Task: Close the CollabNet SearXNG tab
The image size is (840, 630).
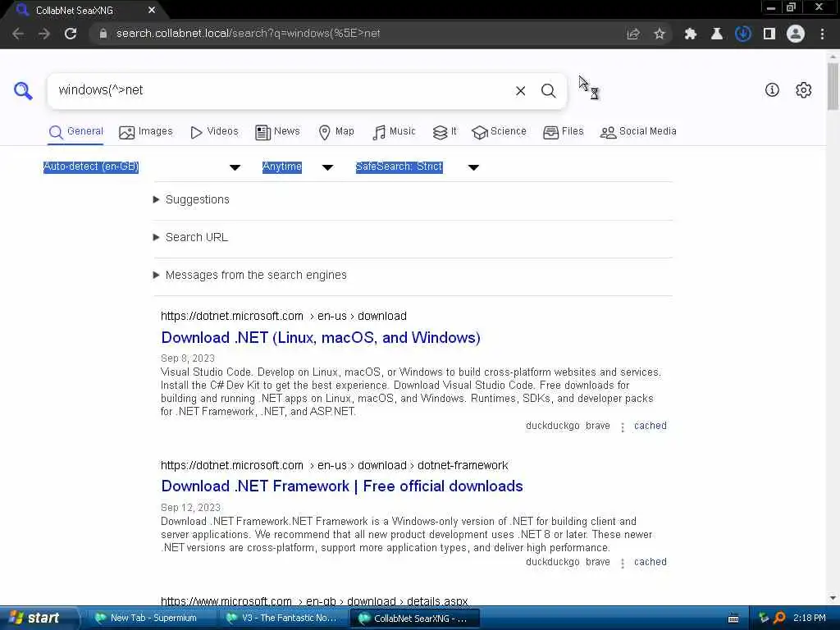Action: (x=152, y=10)
